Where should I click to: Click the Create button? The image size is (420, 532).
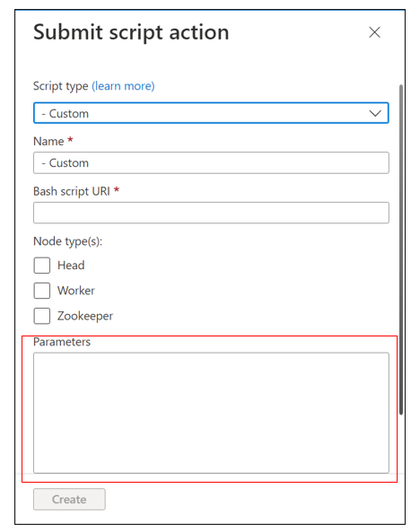[69, 499]
